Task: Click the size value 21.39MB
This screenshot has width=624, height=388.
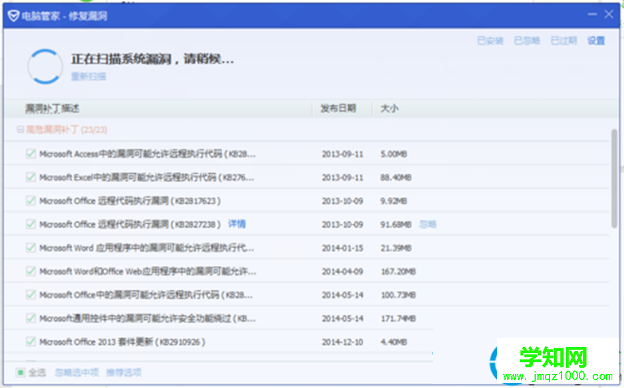Action: 396,248
